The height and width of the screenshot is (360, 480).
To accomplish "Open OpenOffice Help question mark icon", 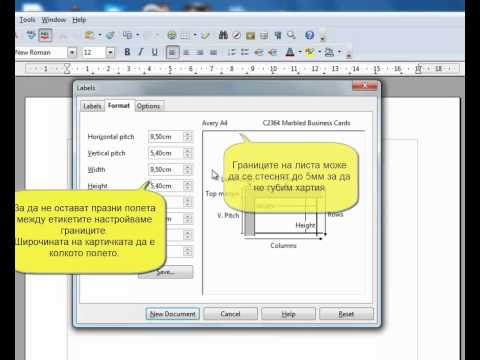I will point(309,35).
